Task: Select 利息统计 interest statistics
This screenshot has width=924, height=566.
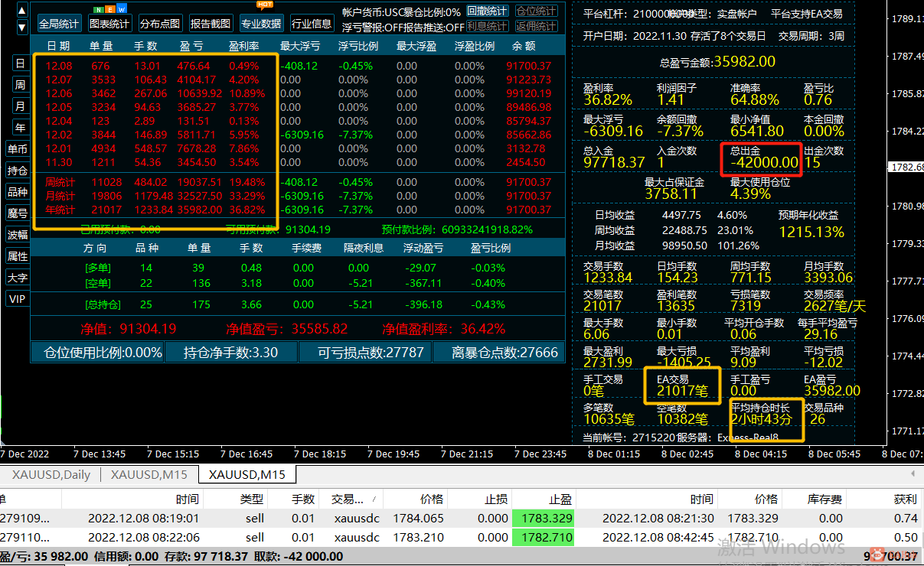Action: tap(487, 26)
